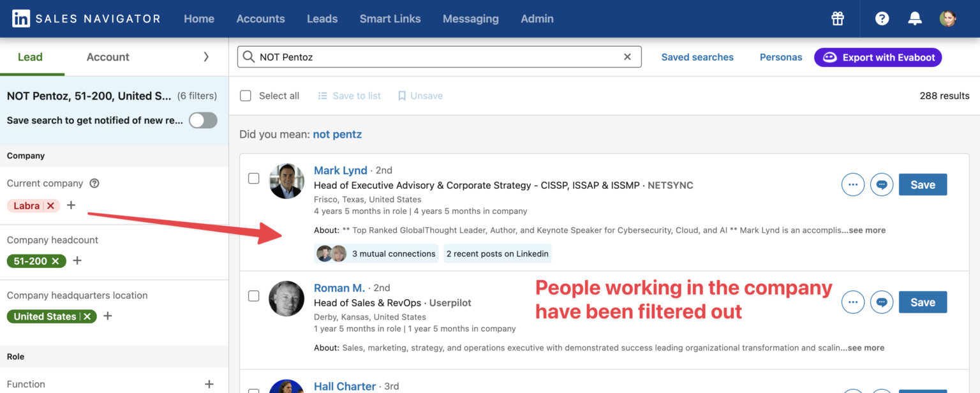Screen dimensions: 980x393
Task: Open the Accounts menu
Action: [260, 19]
